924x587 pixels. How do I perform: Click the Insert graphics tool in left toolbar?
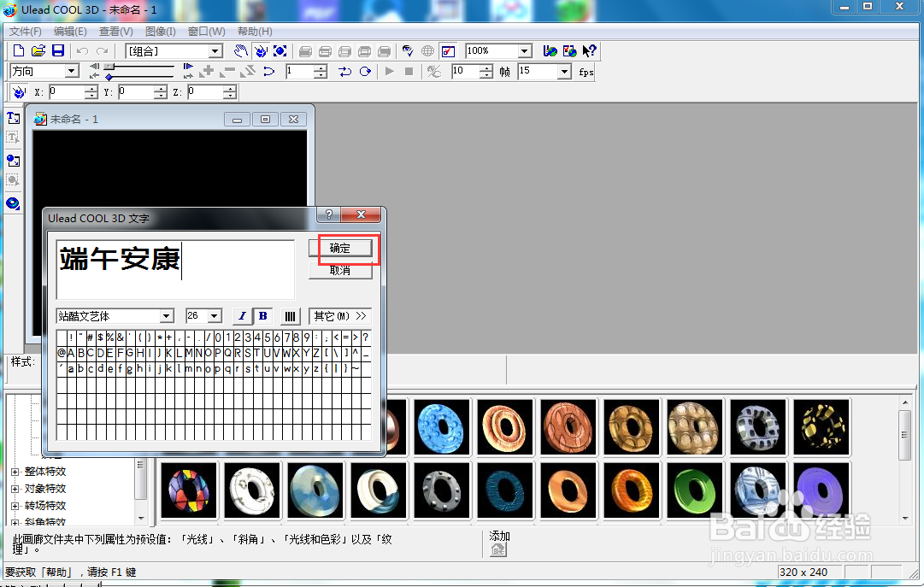pos(13,161)
